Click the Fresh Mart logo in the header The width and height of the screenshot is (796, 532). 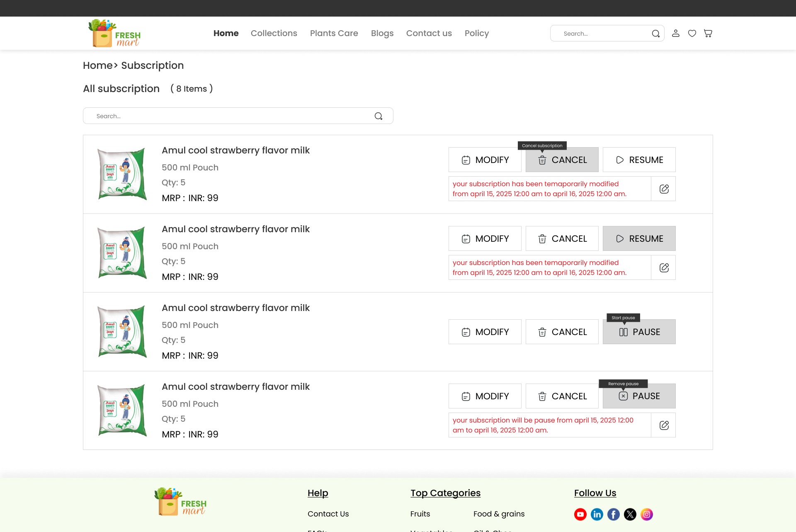(114, 33)
